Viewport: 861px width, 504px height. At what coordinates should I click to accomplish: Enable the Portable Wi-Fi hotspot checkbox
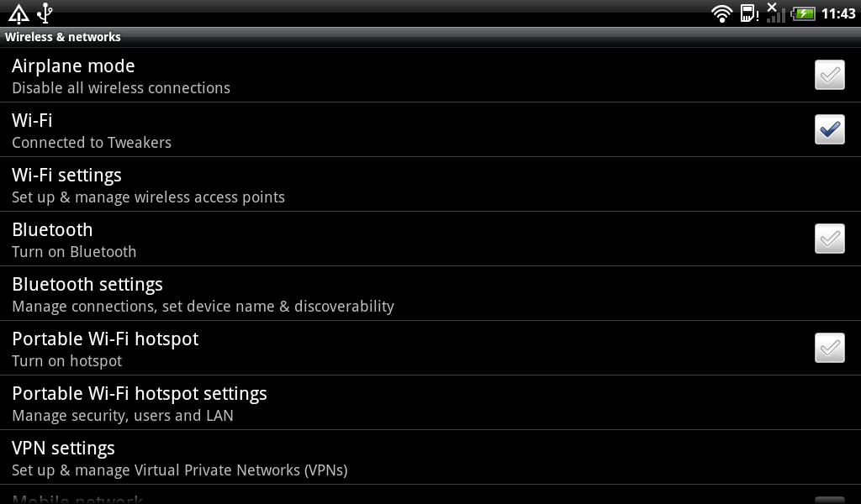[830, 349]
